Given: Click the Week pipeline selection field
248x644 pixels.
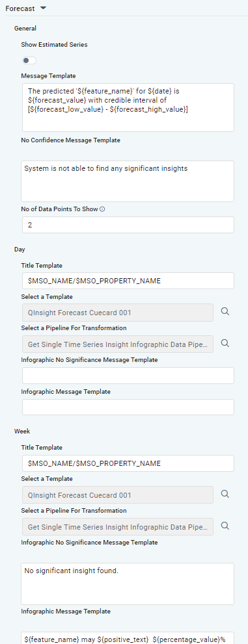Looking at the screenshot, I should pos(118,526).
